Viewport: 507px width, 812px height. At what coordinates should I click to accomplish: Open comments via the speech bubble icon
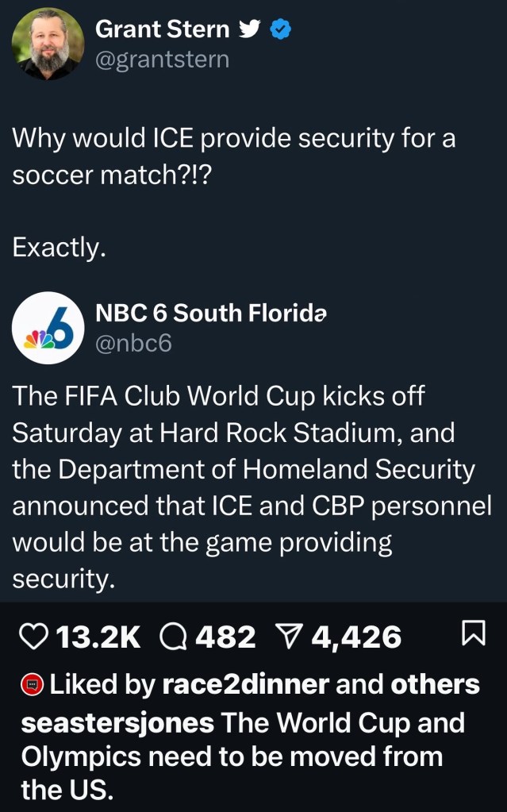(173, 637)
